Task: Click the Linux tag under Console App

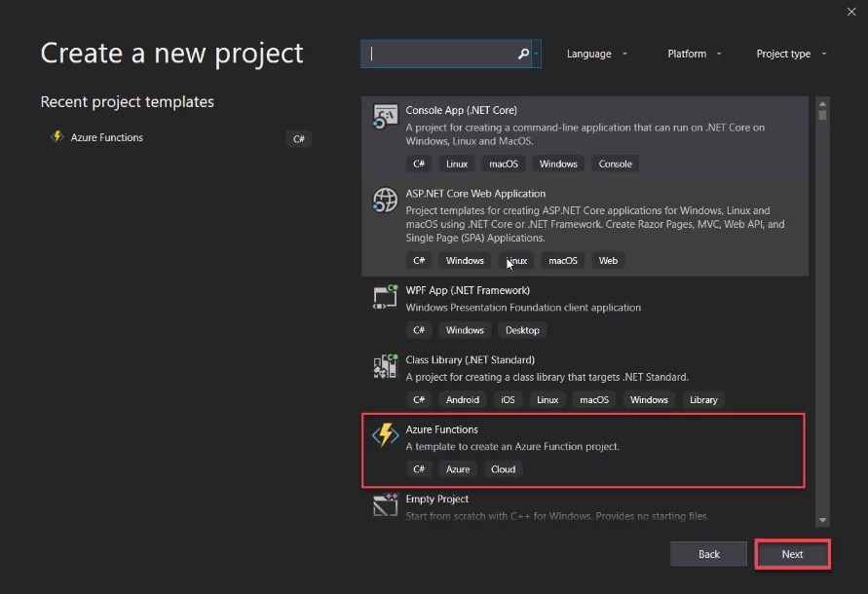Action: pos(457,164)
